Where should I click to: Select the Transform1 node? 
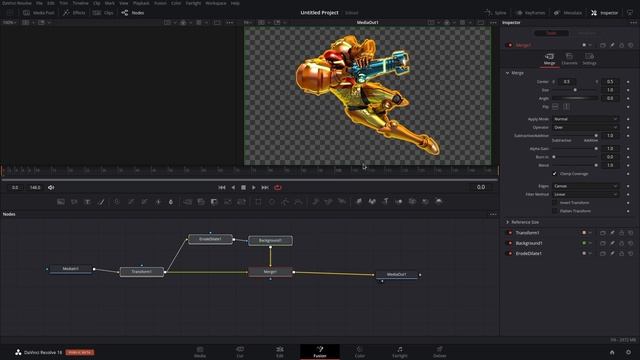point(142,272)
